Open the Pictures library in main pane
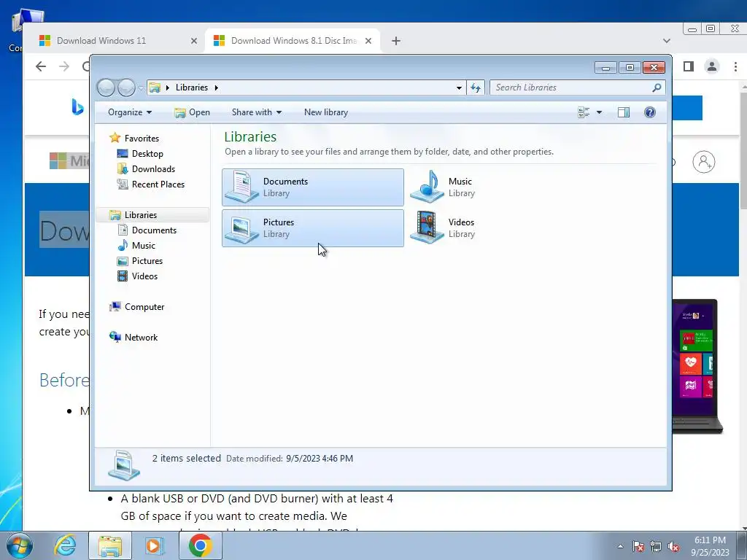 pyautogui.click(x=312, y=228)
